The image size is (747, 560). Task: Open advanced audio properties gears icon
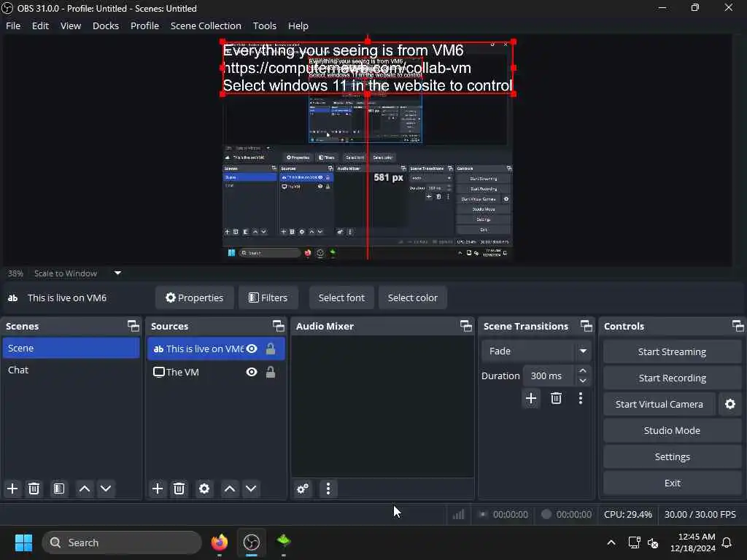pyautogui.click(x=303, y=489)
